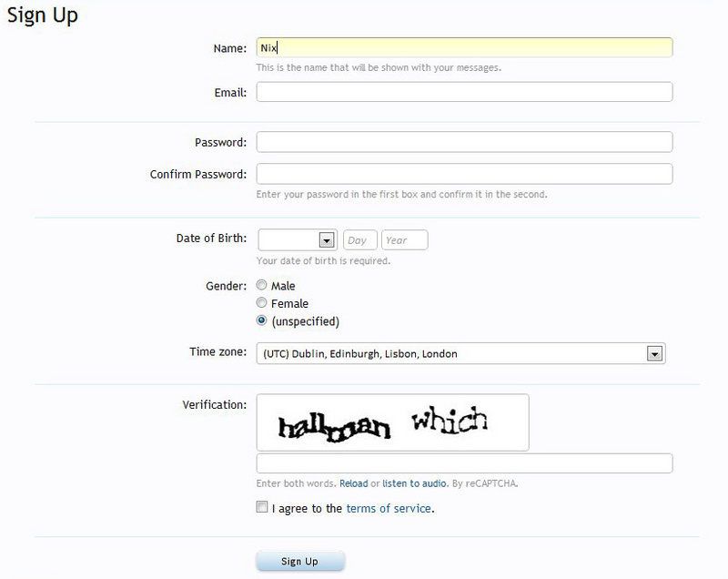The width and height of the screenshot is (728, 579).
Task: Open the terms of service link
Action: click(x=389, y=509)
